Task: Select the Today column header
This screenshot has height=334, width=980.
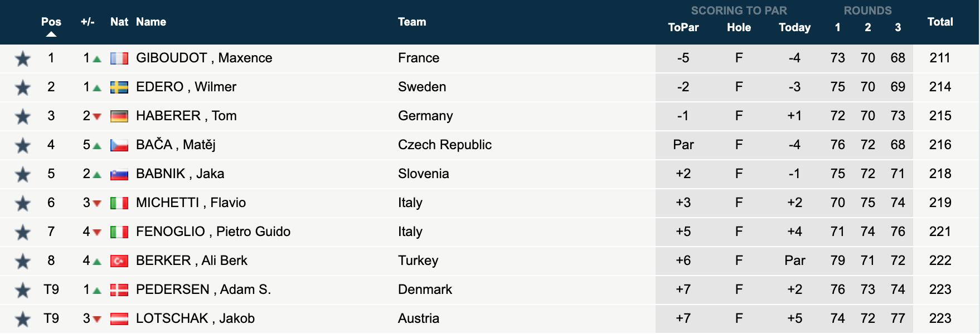Action: click(x=794, y=27)
